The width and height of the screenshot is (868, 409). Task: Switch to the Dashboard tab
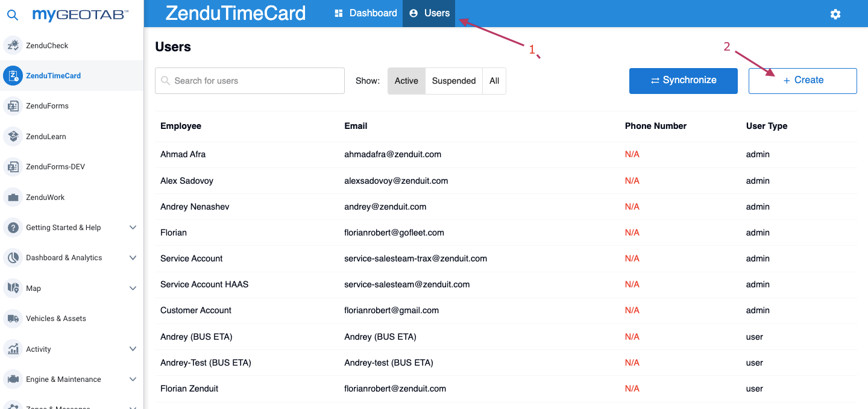[366, 13]
